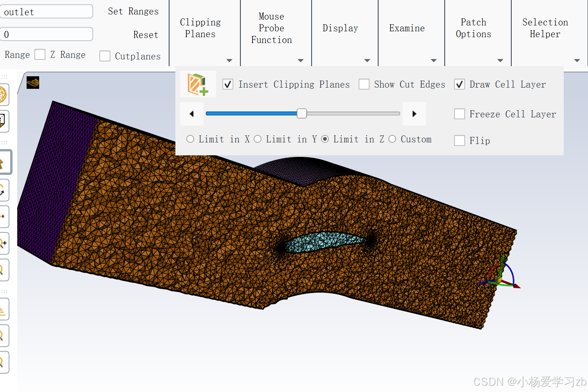Enable the Z Range checkbox
The height and width of the screenshot is (392, 588).
coord(40,54)
